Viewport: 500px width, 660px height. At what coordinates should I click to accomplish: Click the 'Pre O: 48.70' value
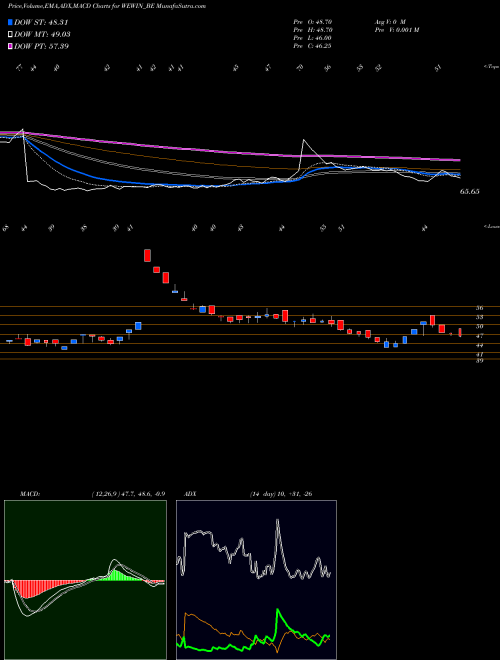(313, 21)
